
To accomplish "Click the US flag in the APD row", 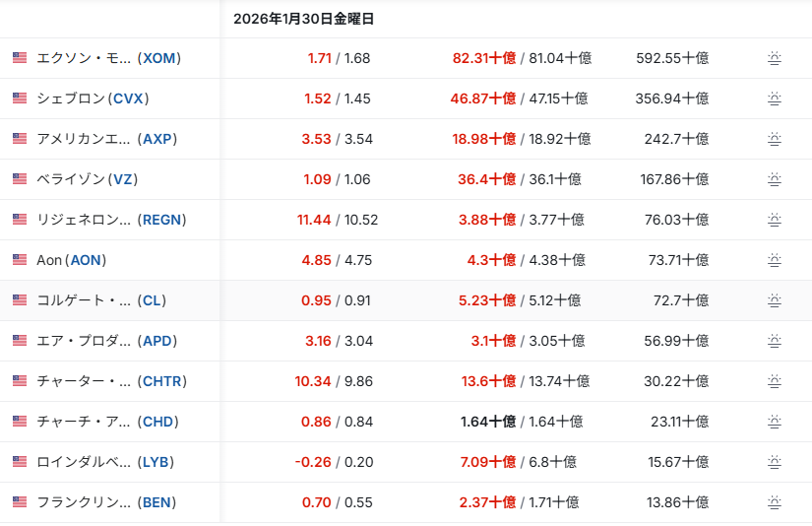I will (x=20, y=341).
